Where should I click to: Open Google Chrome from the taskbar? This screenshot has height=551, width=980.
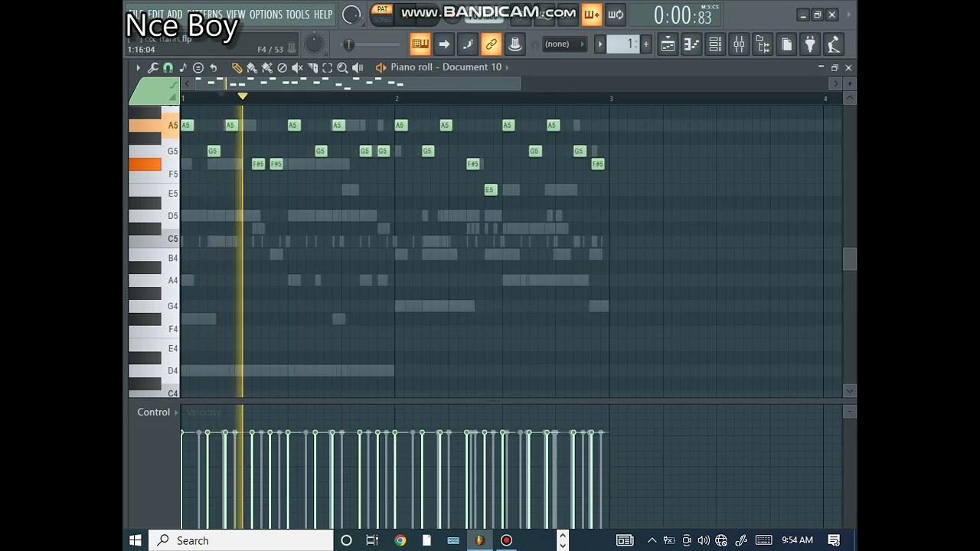tap(400, 540)
